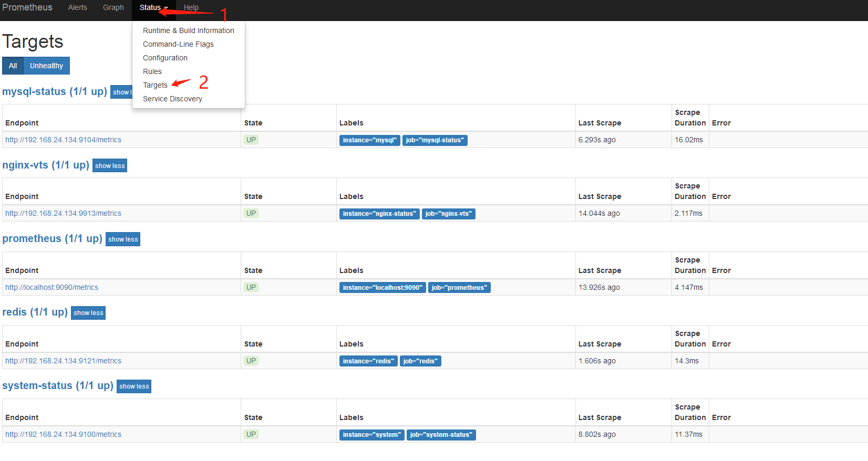Select Runtime & Build Information

(x=189, y=30)
